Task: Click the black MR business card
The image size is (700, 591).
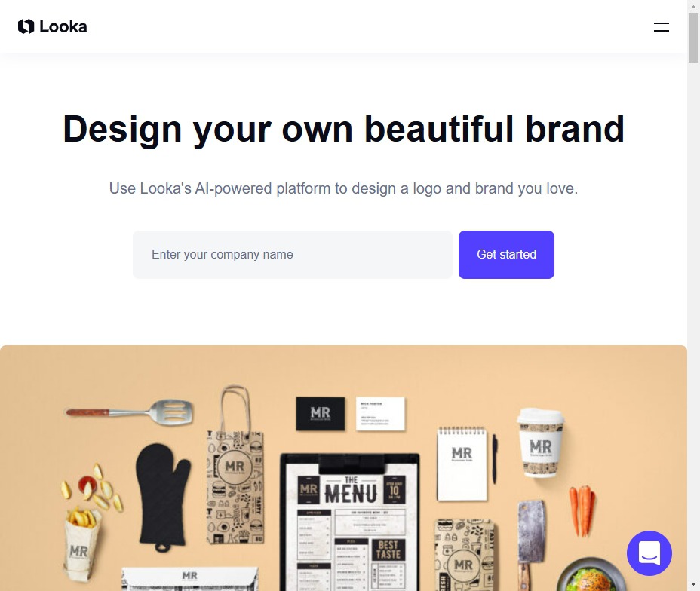Action: [321, 414]
